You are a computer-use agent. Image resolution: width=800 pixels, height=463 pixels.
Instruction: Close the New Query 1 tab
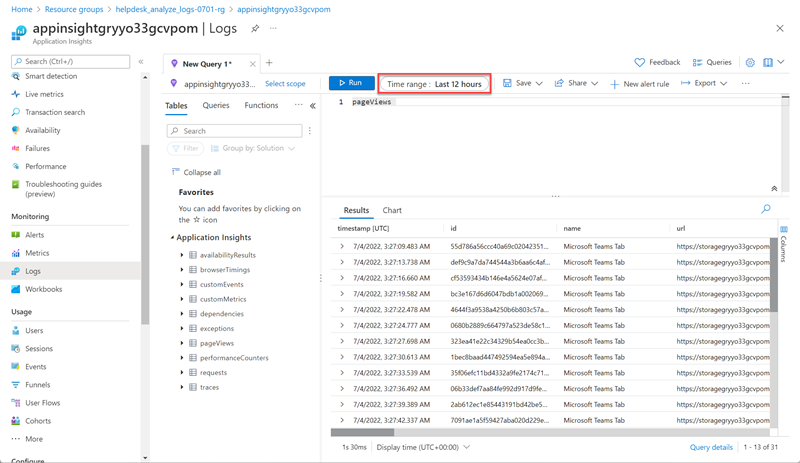coord(253,64)
